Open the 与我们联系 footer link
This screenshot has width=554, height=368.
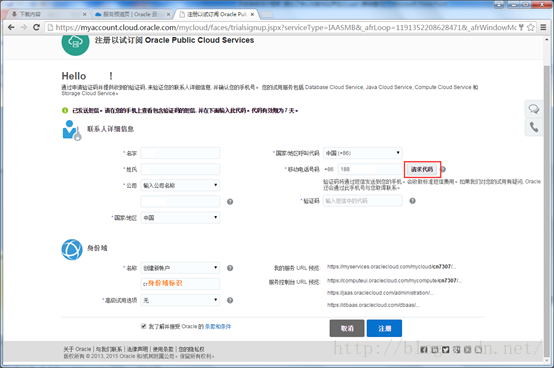click(109, 349)
